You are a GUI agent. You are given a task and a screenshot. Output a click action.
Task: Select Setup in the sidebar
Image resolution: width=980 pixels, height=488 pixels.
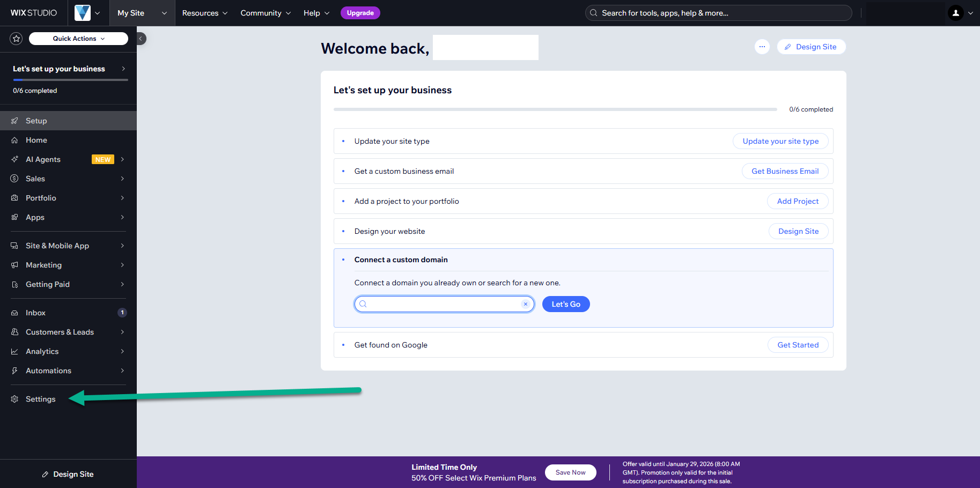[x=68, y=121]
